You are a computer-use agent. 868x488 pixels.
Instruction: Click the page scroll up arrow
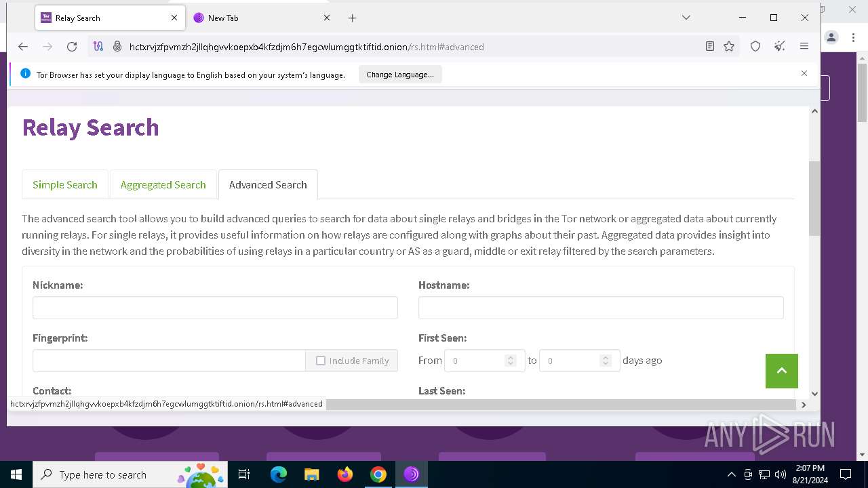[814, 111]
